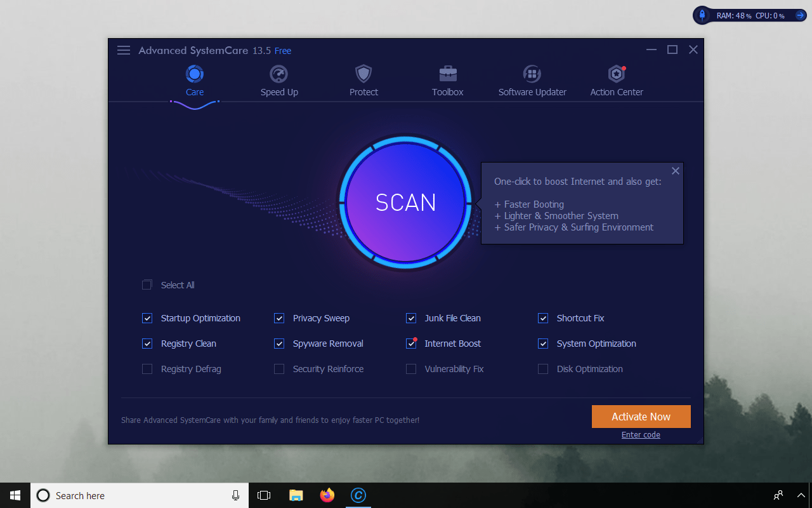This screenshot has width=812, height=508.
Task: Close the Internet Boost tooltip popup
Action: [676, 171]
